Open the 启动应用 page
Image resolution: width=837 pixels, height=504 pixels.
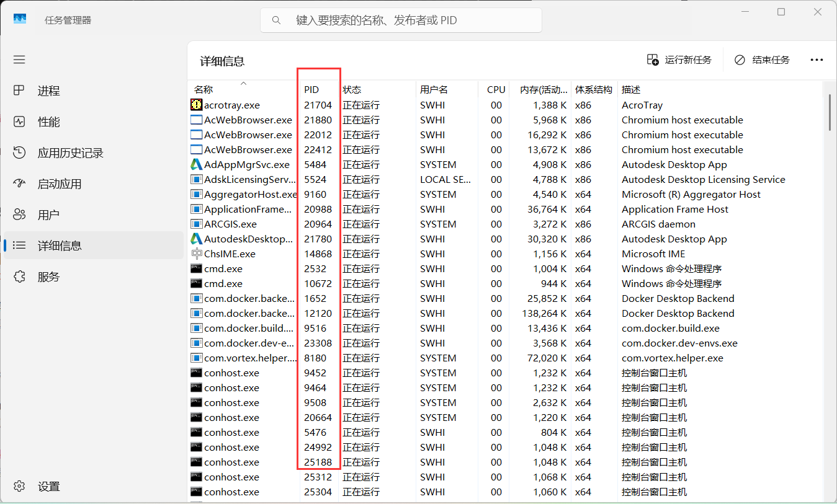[93, 184]
